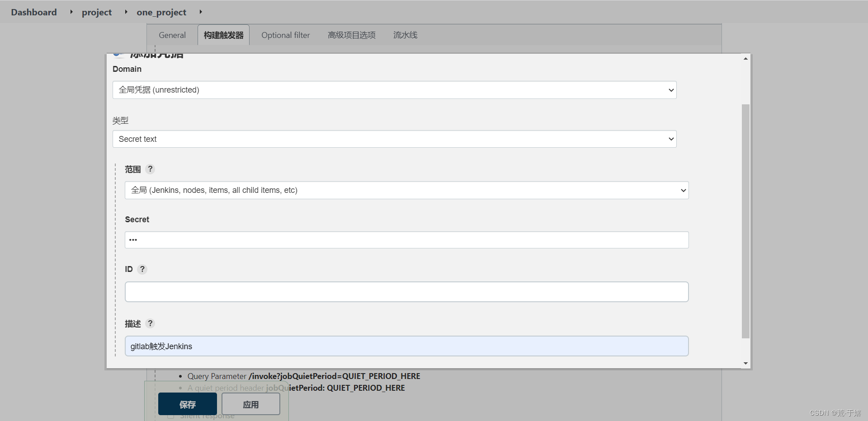Go to project breadcrumb link
The height and width of the screenshot is (421, 868).
coord(97,12)
